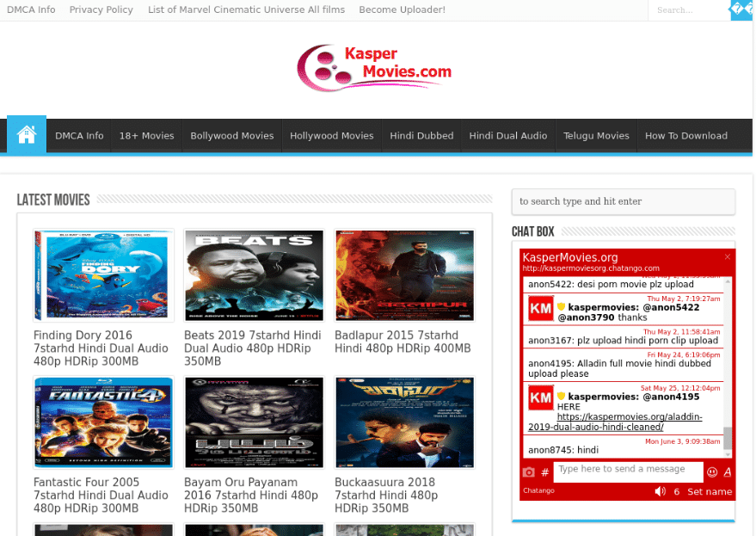Click the hashtag icon in chat
Screen dimensions: 756x536
544,472
